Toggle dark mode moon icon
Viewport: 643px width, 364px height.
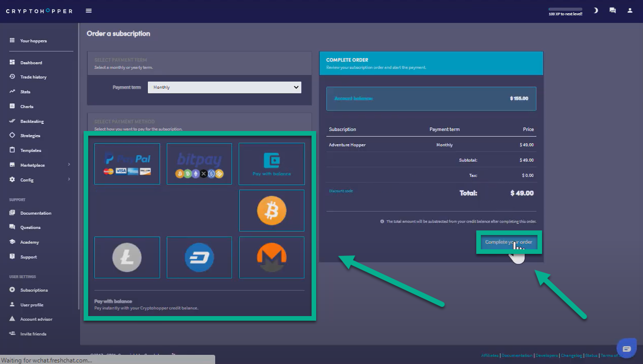coord(596,11)
